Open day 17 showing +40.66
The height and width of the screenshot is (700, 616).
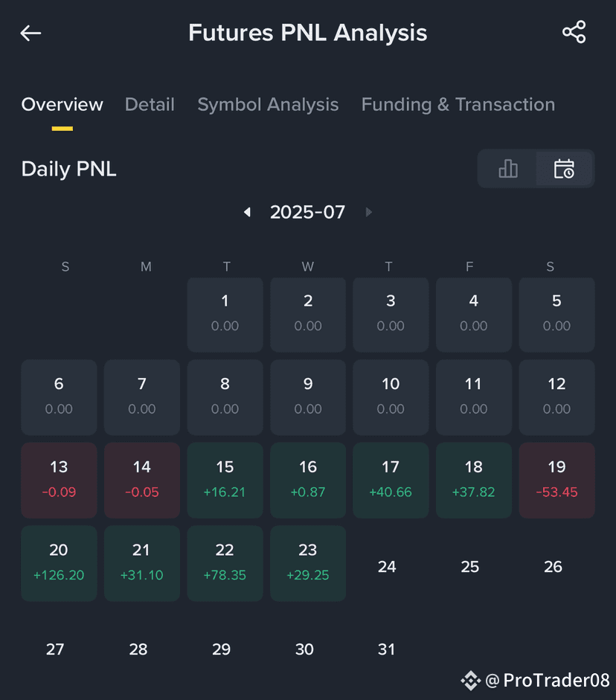(391, 481)
